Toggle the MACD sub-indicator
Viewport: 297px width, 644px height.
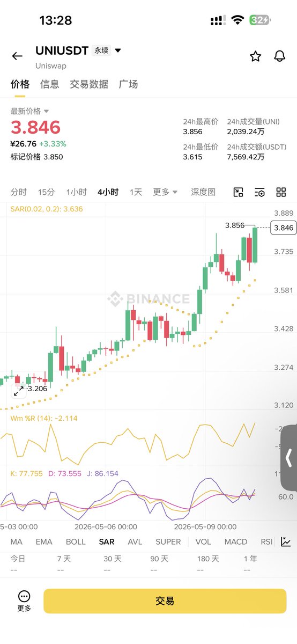(x=236, y=542)
